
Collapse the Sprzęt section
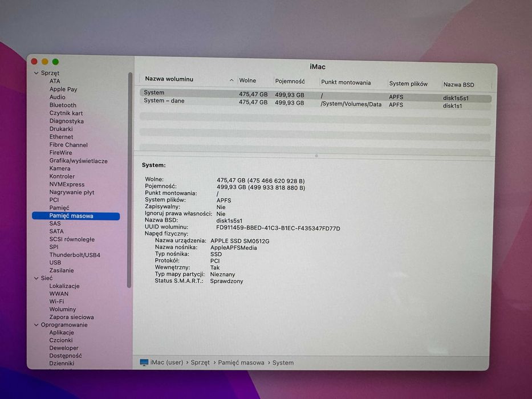coord(36,73)
